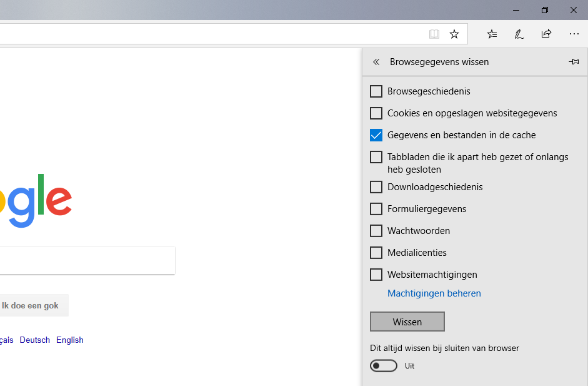Image resolution: width=588 pixels, height=386 pixels.
Task: Click the Browsegegevens wissen panel title
Action: click(439, 62)
